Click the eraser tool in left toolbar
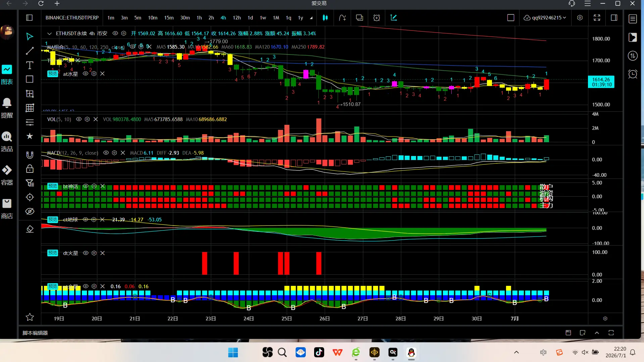644x362 pixels. pos(30,229)
